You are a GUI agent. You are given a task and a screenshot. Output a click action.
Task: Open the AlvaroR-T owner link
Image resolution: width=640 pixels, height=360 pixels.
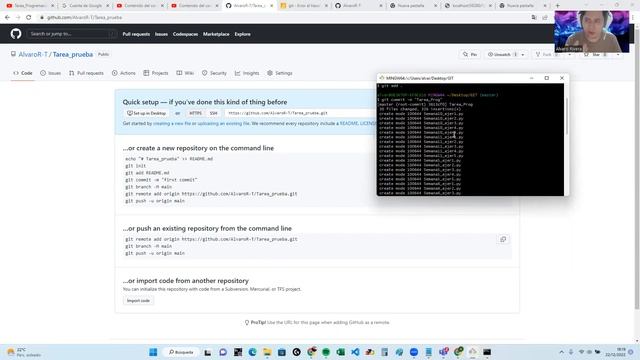click(x=33, y=54)
